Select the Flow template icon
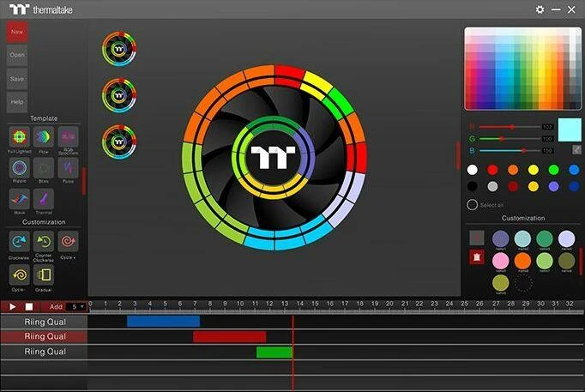Screen dimensions: 585x392 (44, 137)
